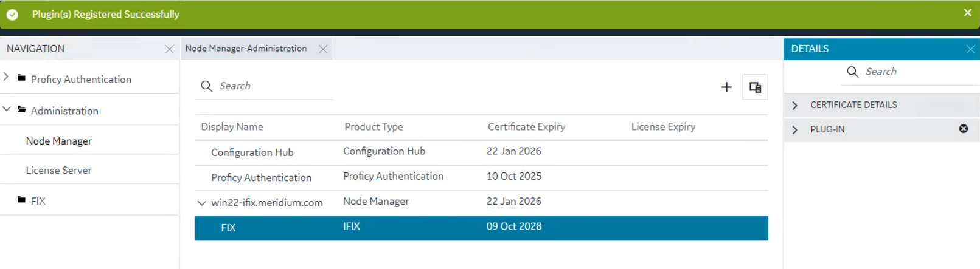Click the Administration folder icon
This screenshot has height=269, width=980.
click(22, 109)
